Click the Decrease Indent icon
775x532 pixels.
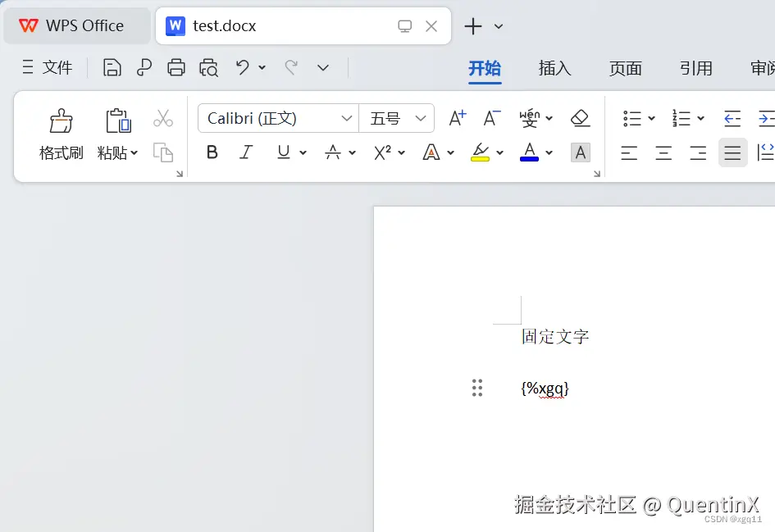731,118
